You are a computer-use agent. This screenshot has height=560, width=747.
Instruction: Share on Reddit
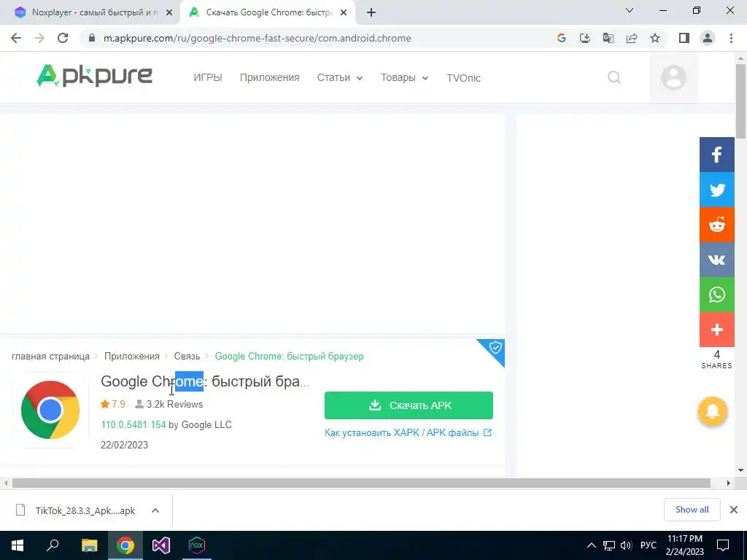pyautogui.click(x=716, y=225)
